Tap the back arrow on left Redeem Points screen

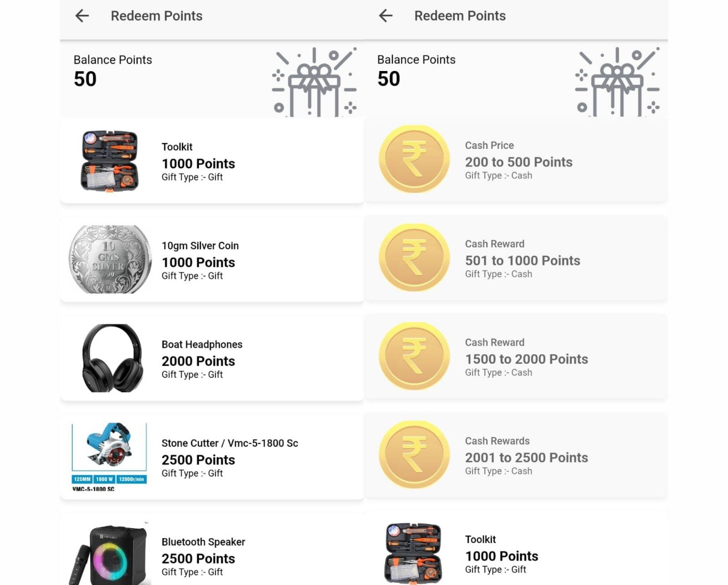[x=82, y=16]
